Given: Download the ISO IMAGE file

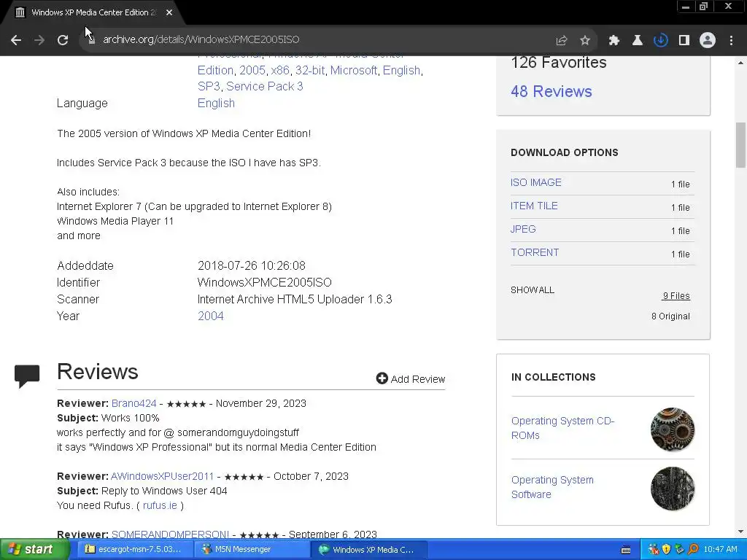Looking at the screenshot, I should (536, 182).
